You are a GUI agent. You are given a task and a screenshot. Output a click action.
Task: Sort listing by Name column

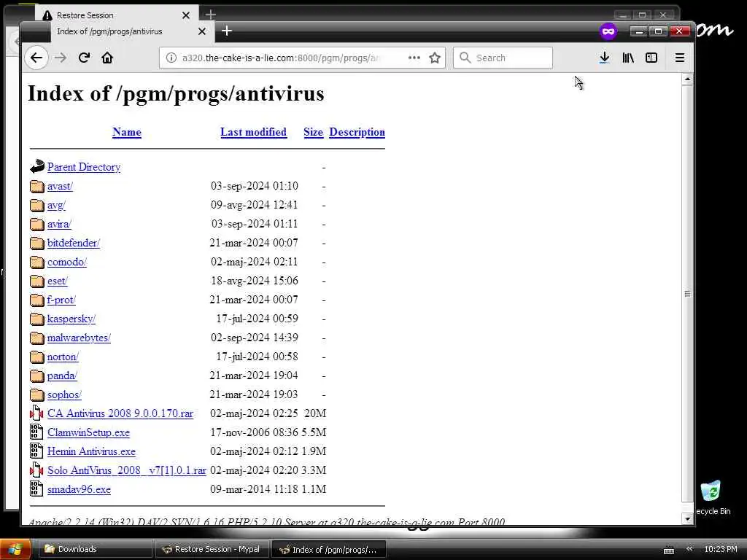pos(127,133)
